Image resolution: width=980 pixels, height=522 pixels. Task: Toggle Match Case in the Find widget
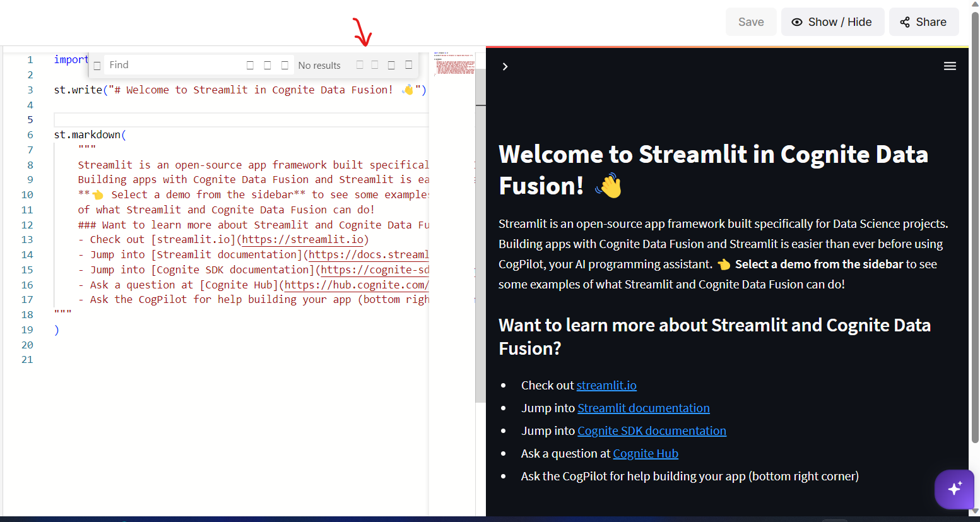coord(251,65)
